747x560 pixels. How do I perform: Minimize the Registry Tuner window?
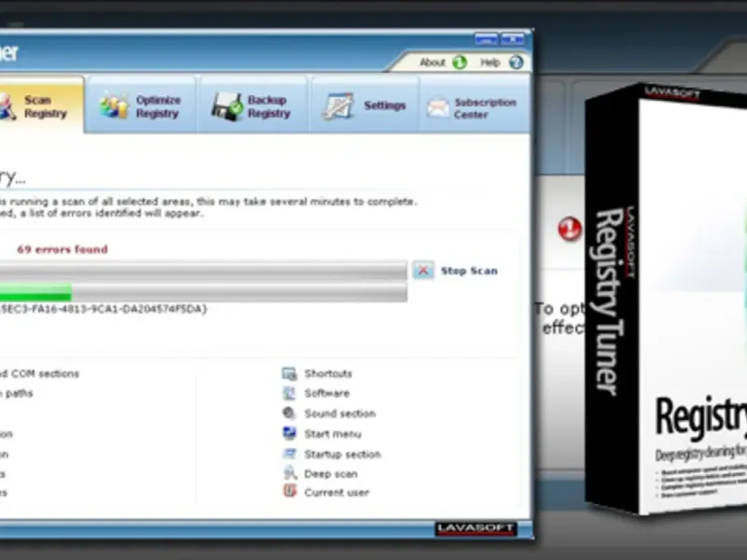pos(486,39)
